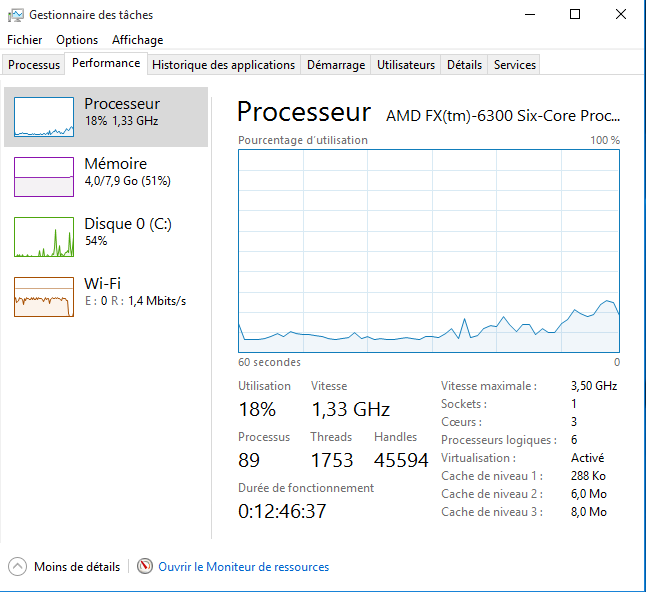The height and width of the screenshot is (592, 646).
Task: Open the Options menu
Action: coord(77,40)
